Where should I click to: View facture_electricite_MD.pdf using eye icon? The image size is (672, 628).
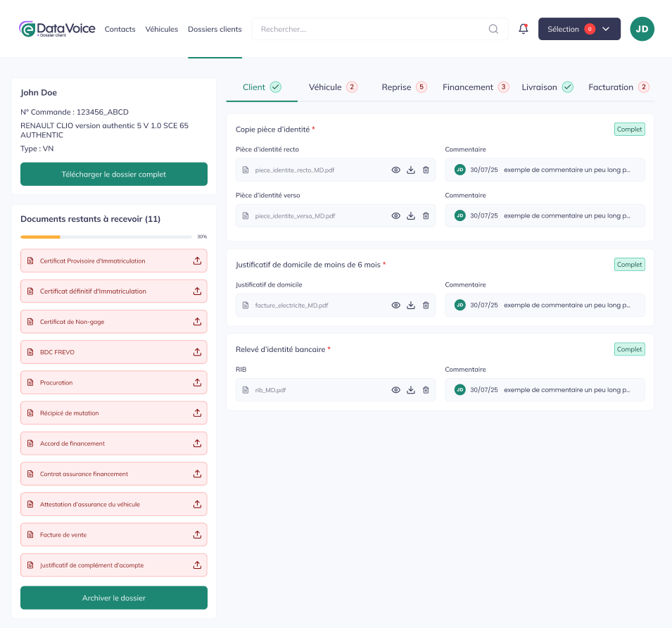tap(395, 306)
